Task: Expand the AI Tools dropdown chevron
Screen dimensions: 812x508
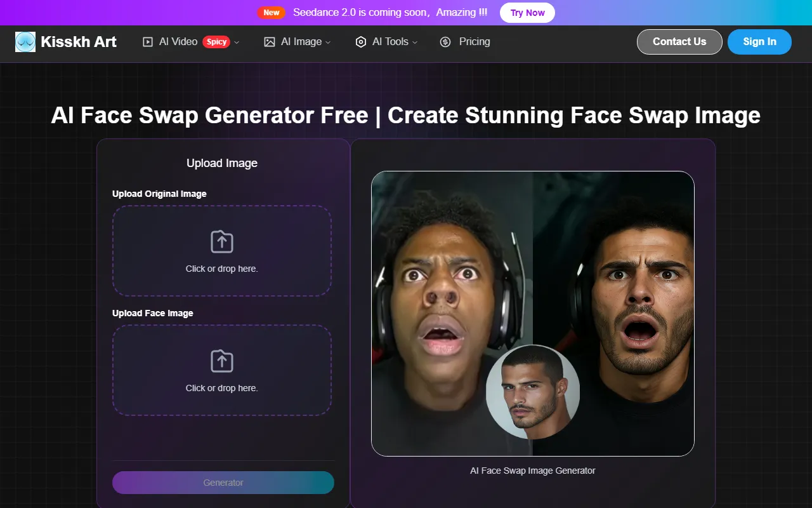Action: [x=415, y=43]
